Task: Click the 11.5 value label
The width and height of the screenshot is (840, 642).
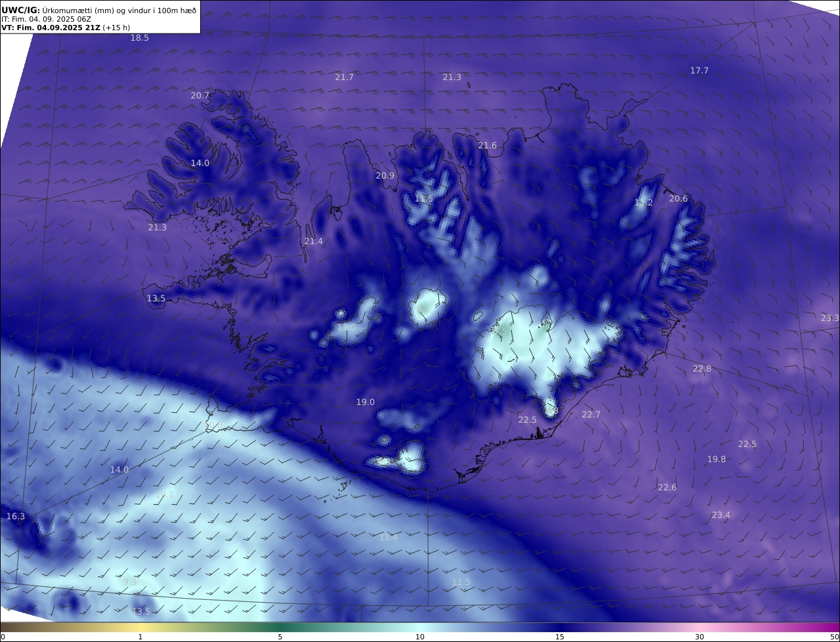Action: point(461,582)
